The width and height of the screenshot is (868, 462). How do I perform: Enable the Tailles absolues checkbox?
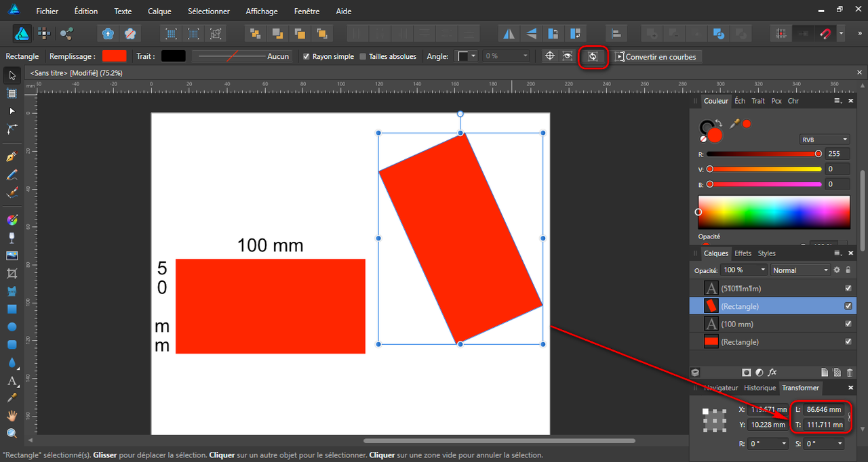[363, 56]
